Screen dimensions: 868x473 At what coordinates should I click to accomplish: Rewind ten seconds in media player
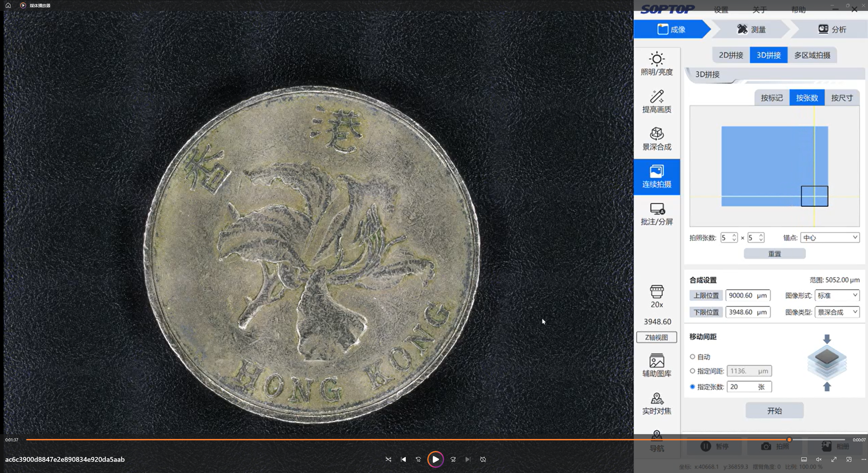(418, 459)
